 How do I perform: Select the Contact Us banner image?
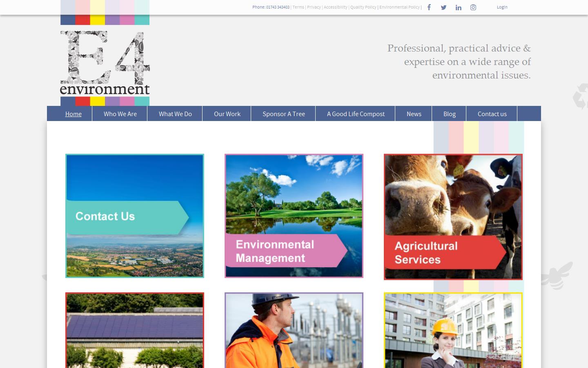[135, 215]
